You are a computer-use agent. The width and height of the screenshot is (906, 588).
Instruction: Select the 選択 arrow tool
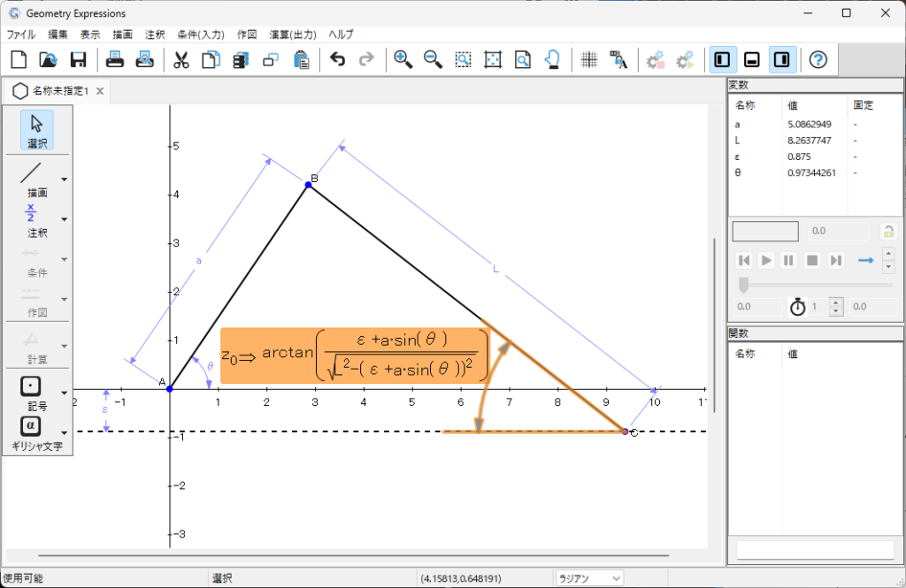point(36,129)
